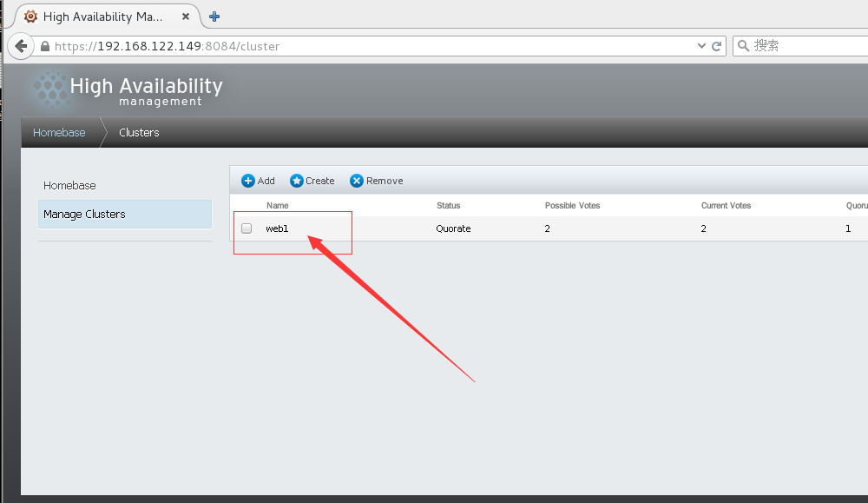Click the Status column header
The width and height of the screenshot is (868, 503).
(x=448, y=206)
